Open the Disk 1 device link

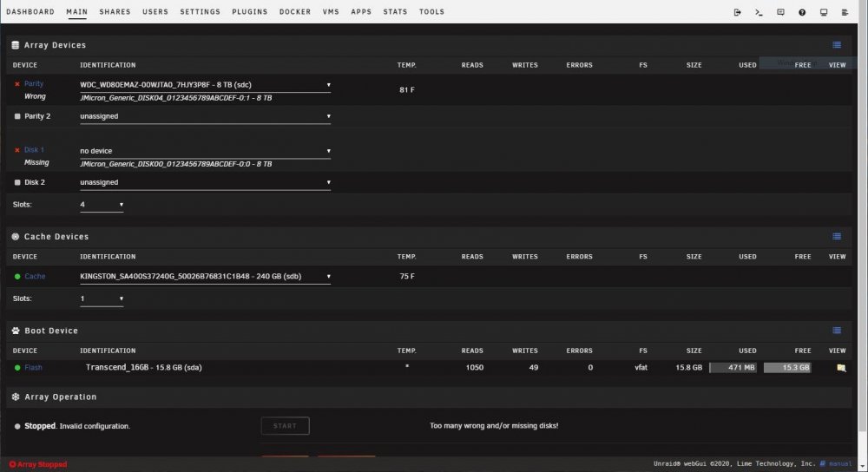[x=34, y=150]
